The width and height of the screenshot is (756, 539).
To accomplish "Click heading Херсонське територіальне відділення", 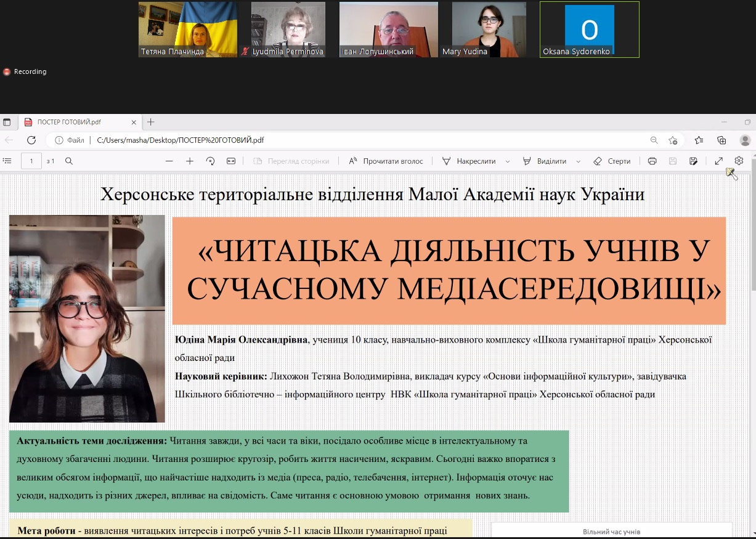I will 372,195.
